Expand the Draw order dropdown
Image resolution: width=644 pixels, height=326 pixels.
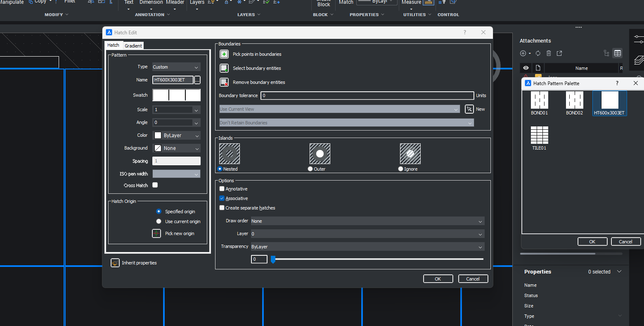click(x=367, y=221)
